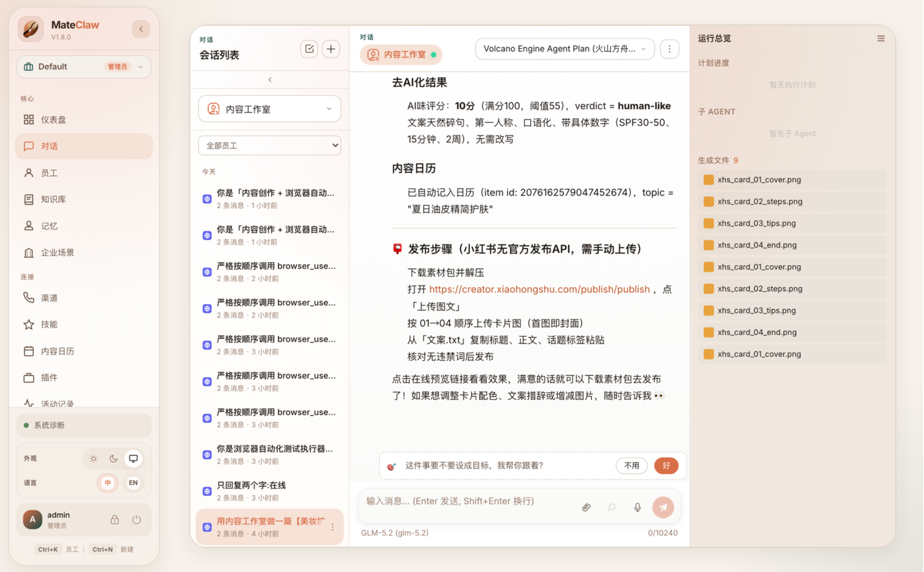Open 仪表盘 dashboard in sidebar
This screenshot has height=572, width=924.
(84, 119)
